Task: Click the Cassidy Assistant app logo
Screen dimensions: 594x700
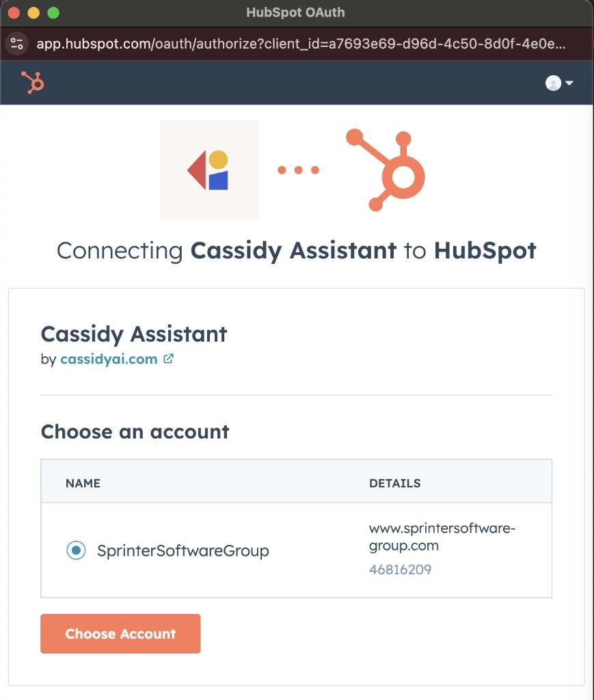Action: pyautogui.click(x=208, y=169)
